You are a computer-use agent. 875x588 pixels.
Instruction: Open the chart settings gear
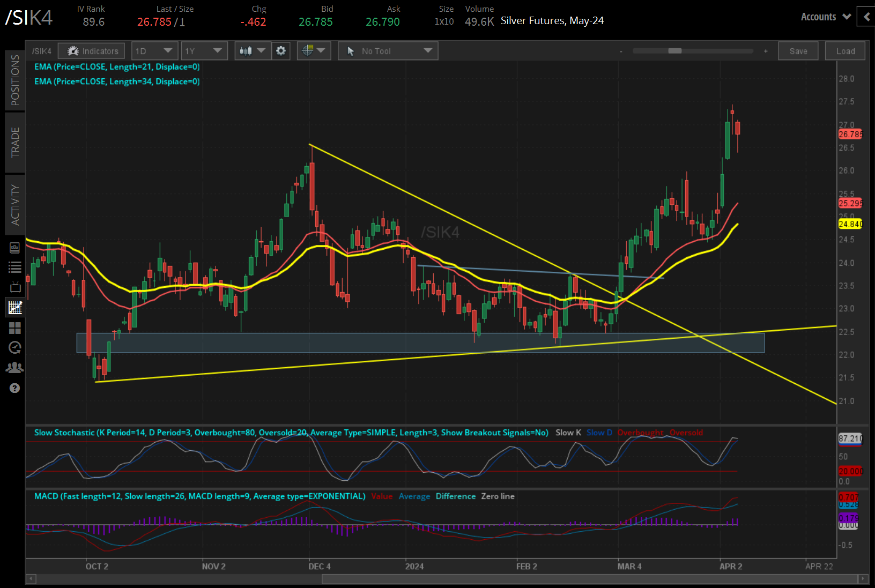(x=281, y=51)
